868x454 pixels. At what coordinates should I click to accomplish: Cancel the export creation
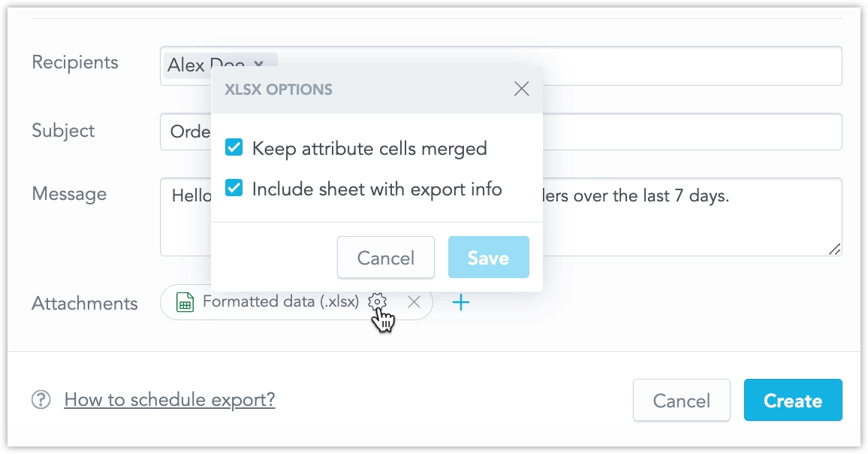point(681,400)
